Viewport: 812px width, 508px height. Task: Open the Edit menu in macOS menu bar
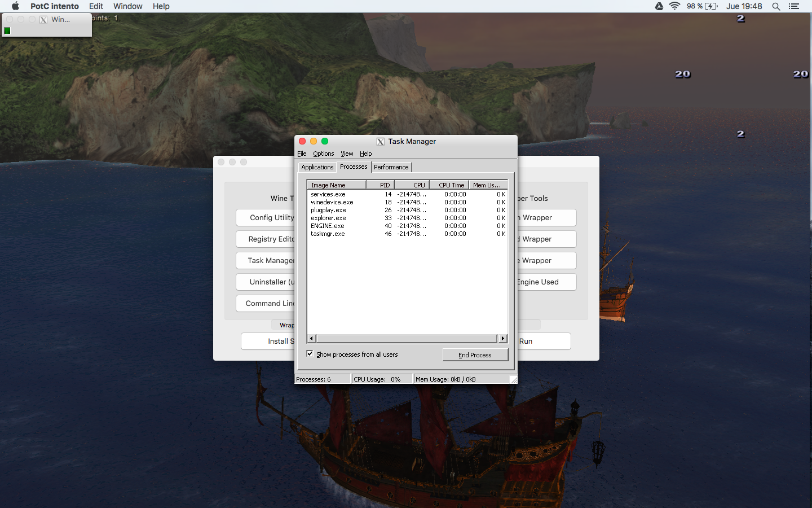coord(96,6)
